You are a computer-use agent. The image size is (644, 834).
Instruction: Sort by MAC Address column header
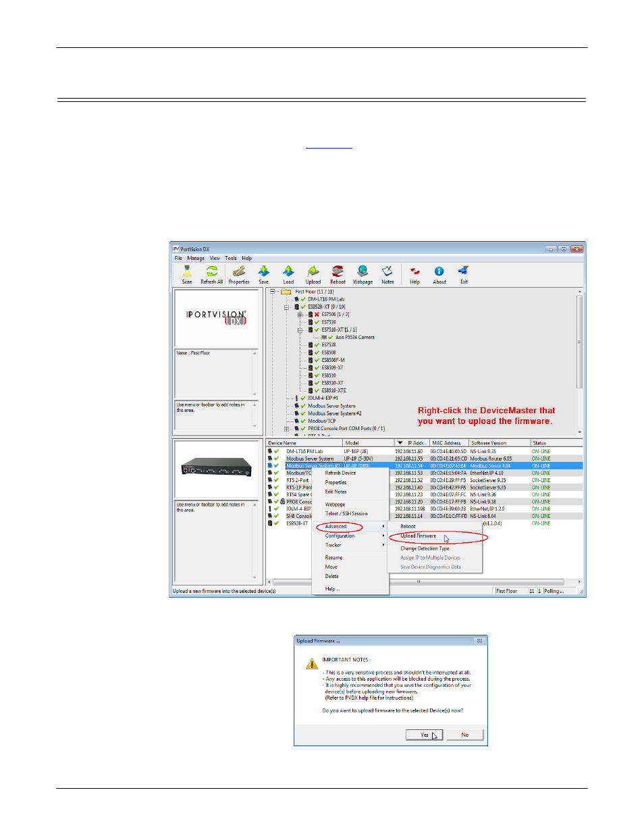coord(449,444)
